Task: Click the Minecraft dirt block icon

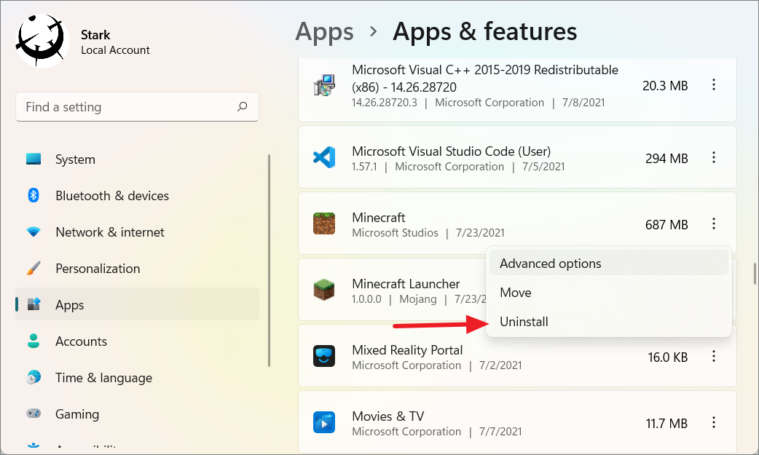Action: coord(324,224)
